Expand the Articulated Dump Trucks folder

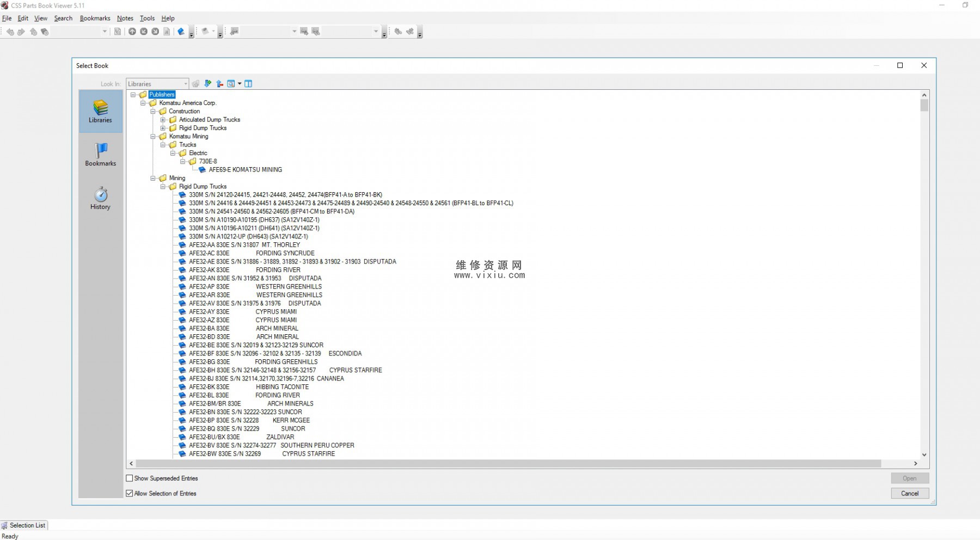click(x=163, y=120)
